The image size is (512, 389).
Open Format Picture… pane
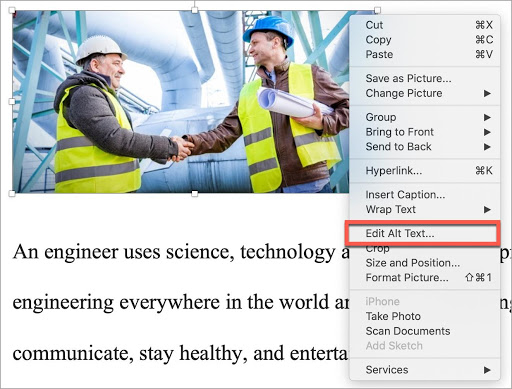(424, 278)
